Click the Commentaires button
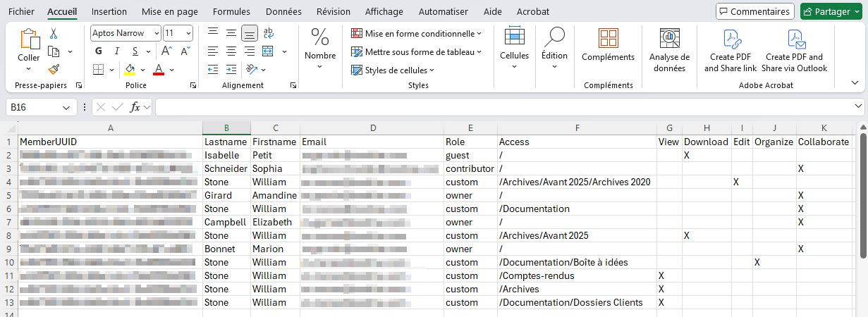Screen dimensions: 868x317 (x=754, y=11)
